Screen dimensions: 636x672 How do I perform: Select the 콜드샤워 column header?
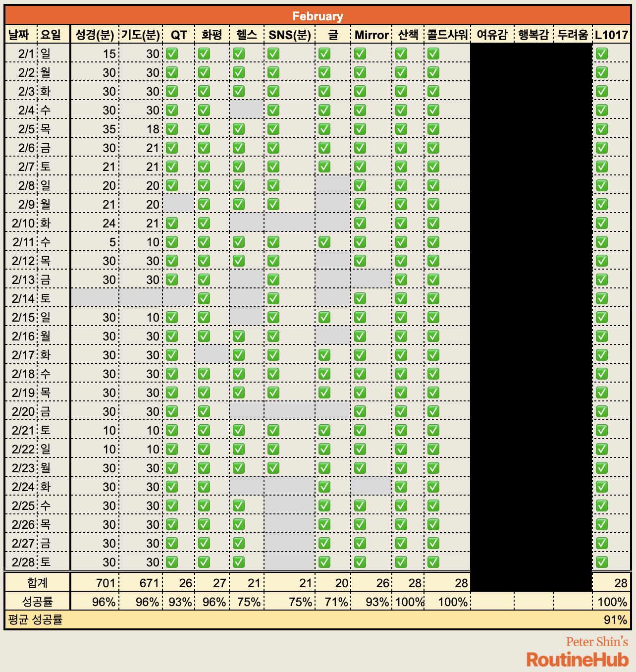point(447,35)
